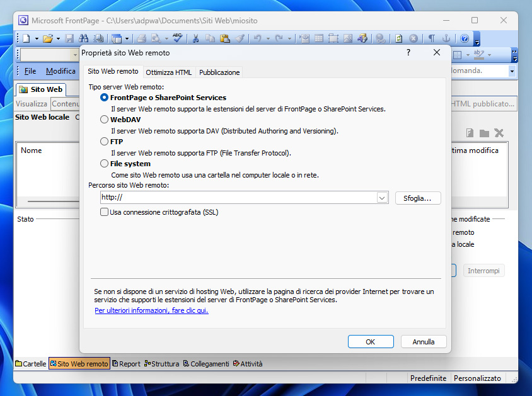Click the Open folder toolbar icon

coord(47,38)
